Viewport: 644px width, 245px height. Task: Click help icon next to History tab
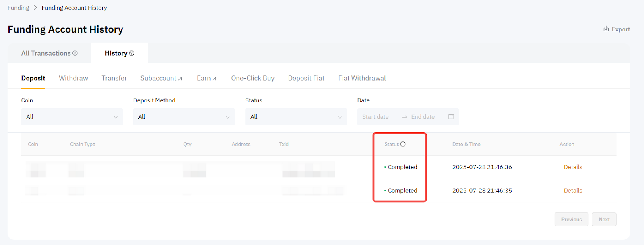tap(132, 53)
